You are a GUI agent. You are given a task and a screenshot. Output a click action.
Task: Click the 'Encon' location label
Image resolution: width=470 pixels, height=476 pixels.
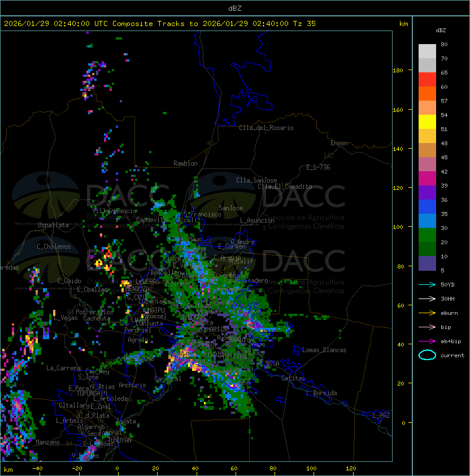[339, 143]
